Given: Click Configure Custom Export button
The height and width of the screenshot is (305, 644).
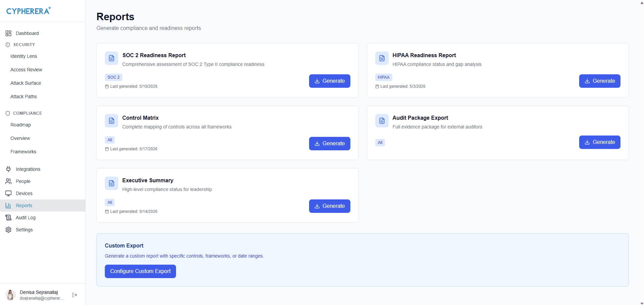Looking at the screenshot, I should tap(140, 271).
